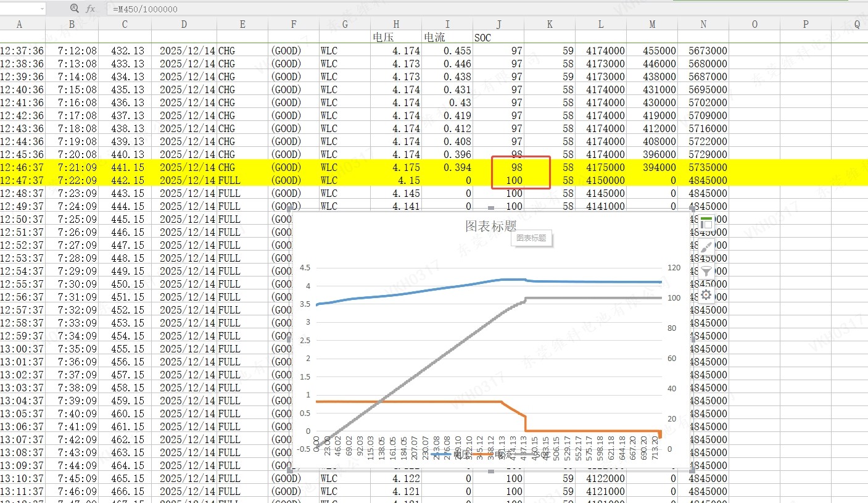Open the chart elements button beside chart
The height and width of the screenshot is (503, 868).
[706, 223]
